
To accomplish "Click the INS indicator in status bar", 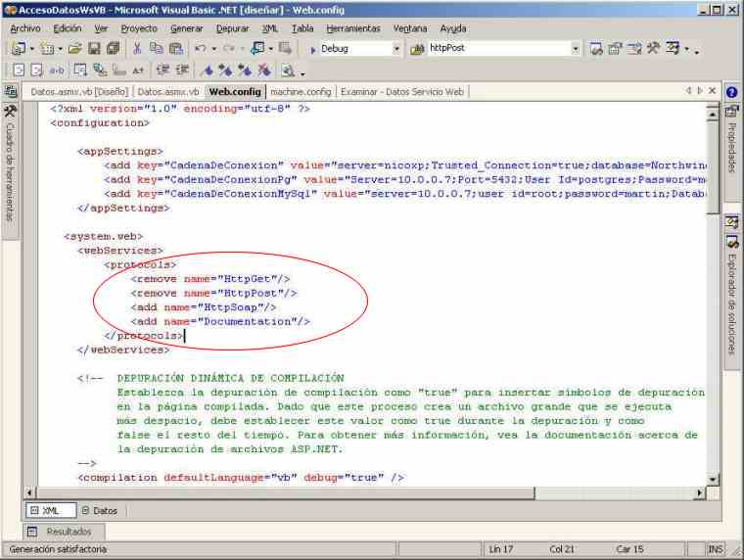I will click(715, 549).
